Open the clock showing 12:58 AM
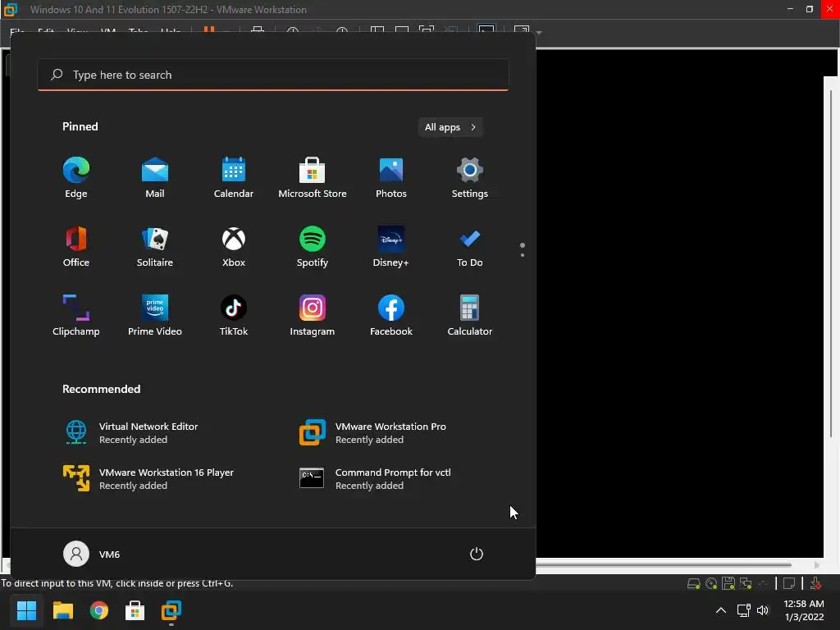 click(804, 610)
